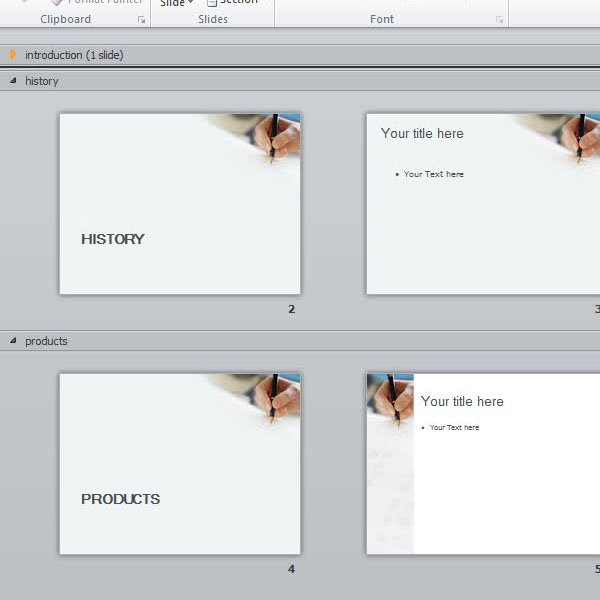Collapse the history section arrow
This screenshot has width=600, height=600.
coord(13,80)
